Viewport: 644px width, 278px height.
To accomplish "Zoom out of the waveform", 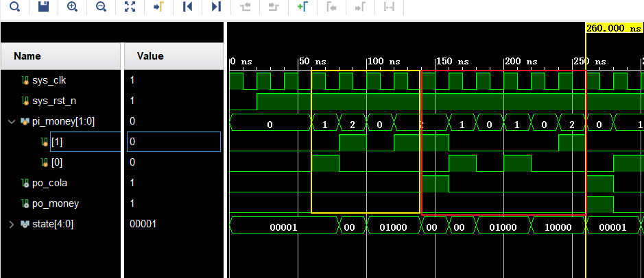I will [x=101, y=7].
